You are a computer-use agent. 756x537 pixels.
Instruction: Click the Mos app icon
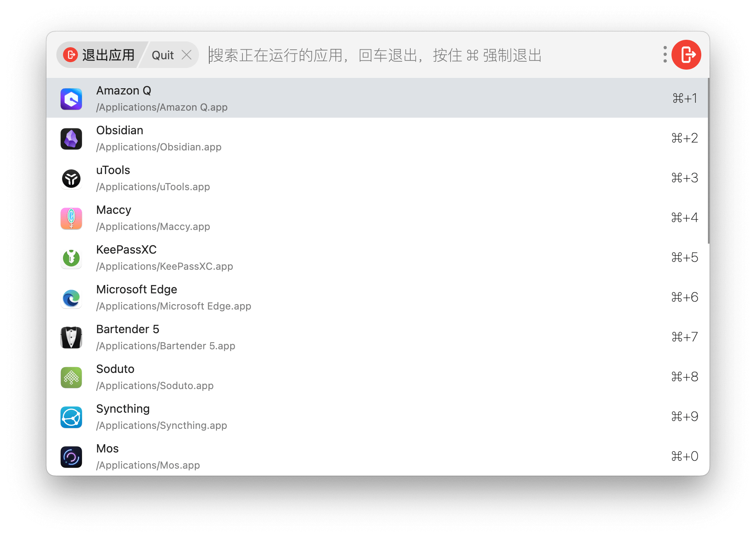click(x=71, y=457)
